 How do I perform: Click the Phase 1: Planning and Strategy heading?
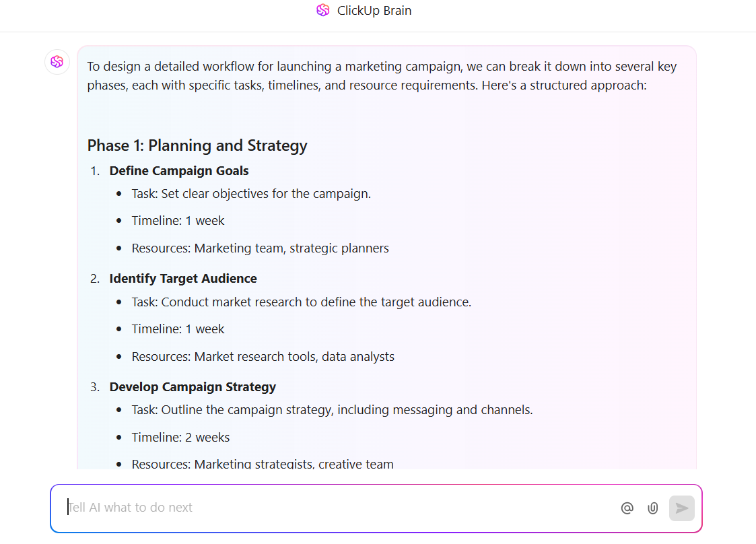coord(197,145)
